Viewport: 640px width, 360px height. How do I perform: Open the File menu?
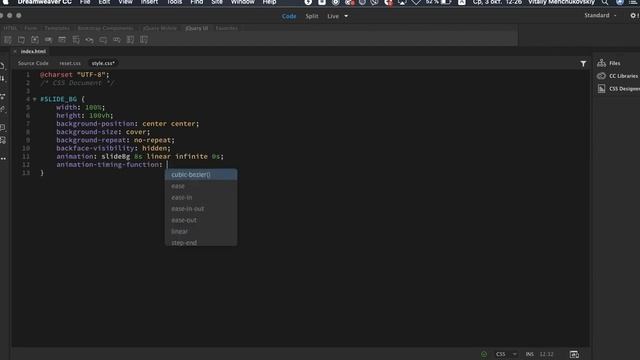(85, 2)
